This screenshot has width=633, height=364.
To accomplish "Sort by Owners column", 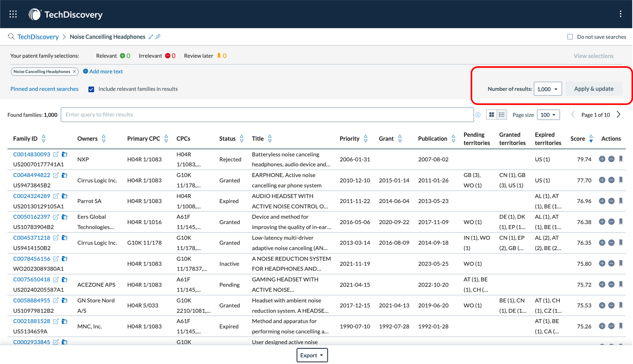I will [x=104, y=138].
